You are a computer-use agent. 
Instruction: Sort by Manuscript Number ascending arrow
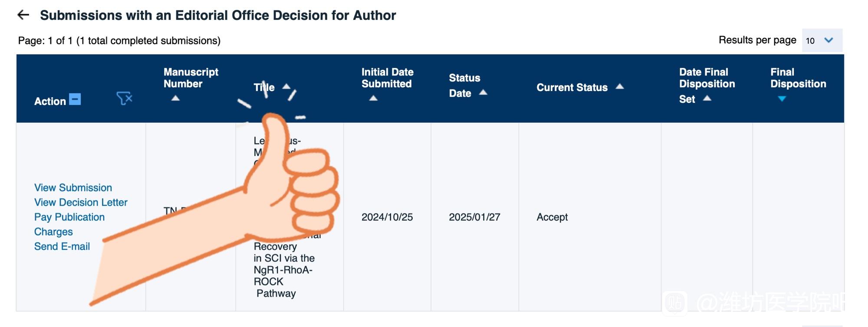tap(175, 98)
